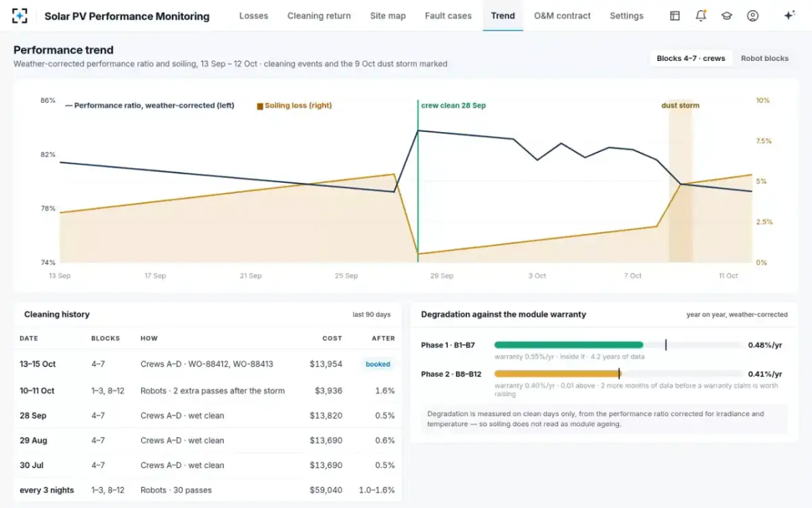Screen dimensions: 812x508
Task: Open the O&M contract tab
Action: pyautogui.click(x=562, y=16)
